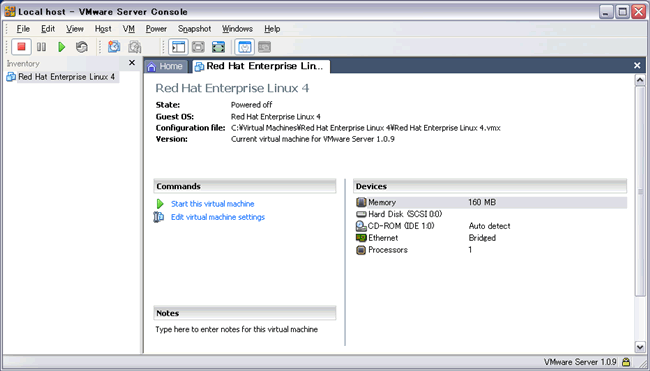
Task: Click the VM icon in inventory list
Action: [x=11, y=77]
